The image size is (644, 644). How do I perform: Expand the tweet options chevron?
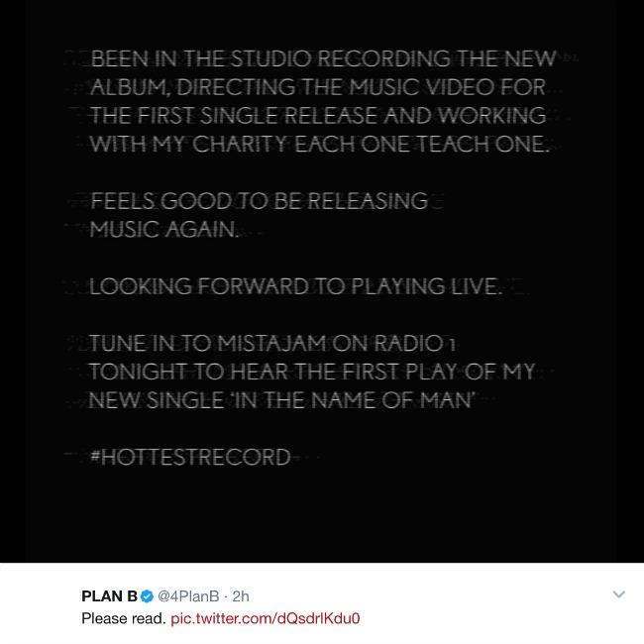[619, 594]
